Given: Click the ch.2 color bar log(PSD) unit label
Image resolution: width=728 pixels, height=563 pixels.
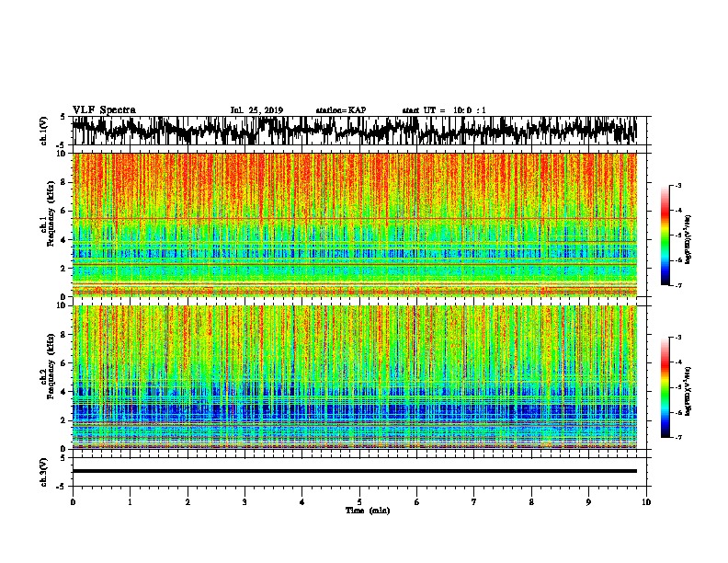Looking at the screenshot, I should coord(688,391).
